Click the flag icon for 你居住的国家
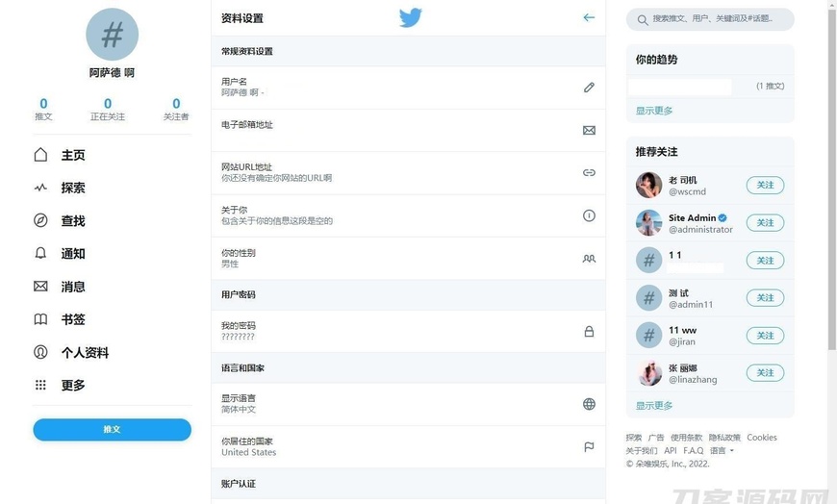The image size is (837, 504). pos(589,447)
